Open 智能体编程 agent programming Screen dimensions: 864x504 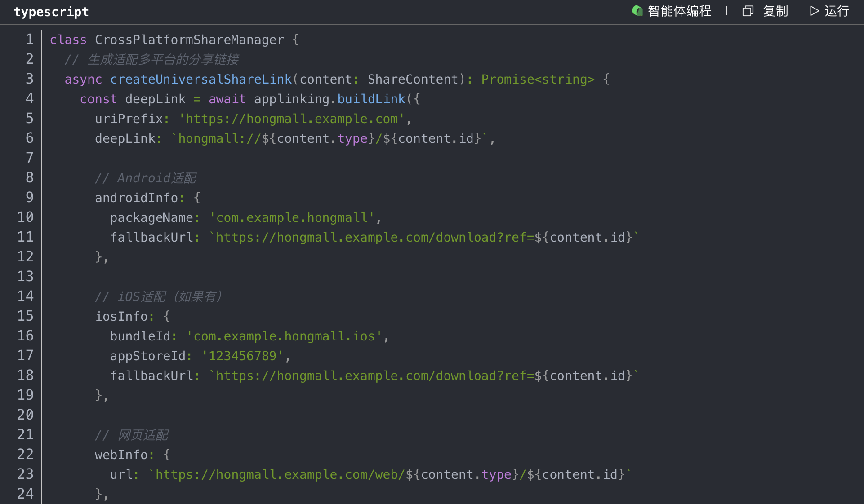pyautogui.click(x=679, y=11)
